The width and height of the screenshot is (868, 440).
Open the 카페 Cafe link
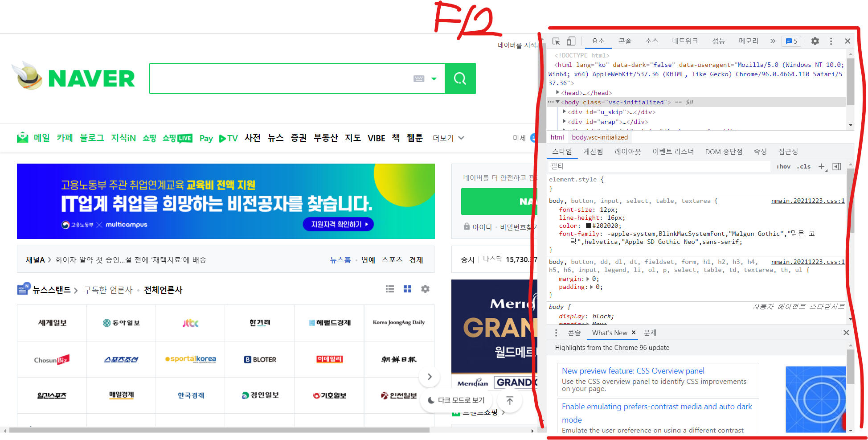65,138
